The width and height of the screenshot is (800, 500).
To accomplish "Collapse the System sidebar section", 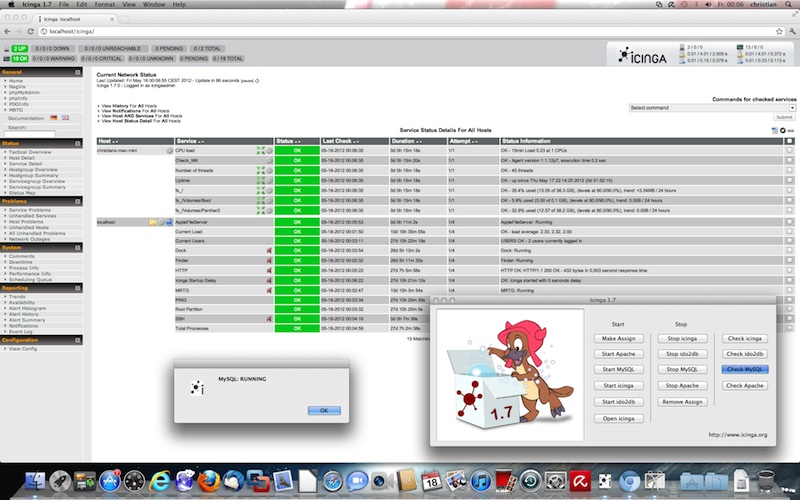I will 78,248.
